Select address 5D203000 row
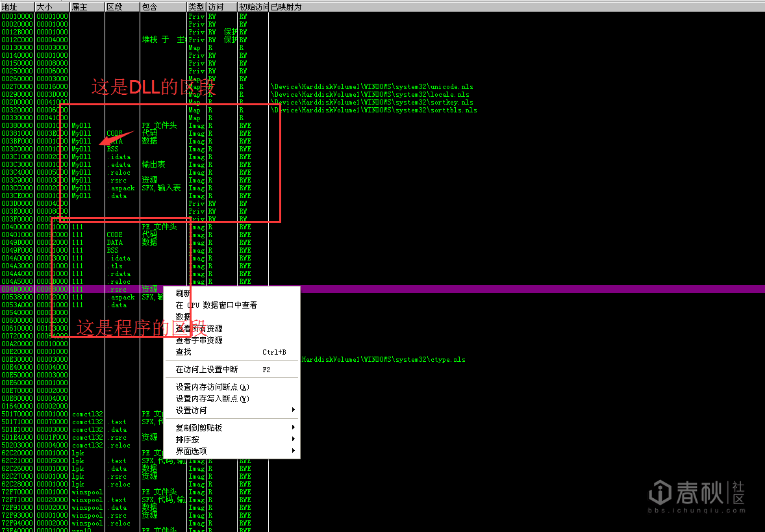The width and height of the screenshot is (765, 532). (382, 446)
